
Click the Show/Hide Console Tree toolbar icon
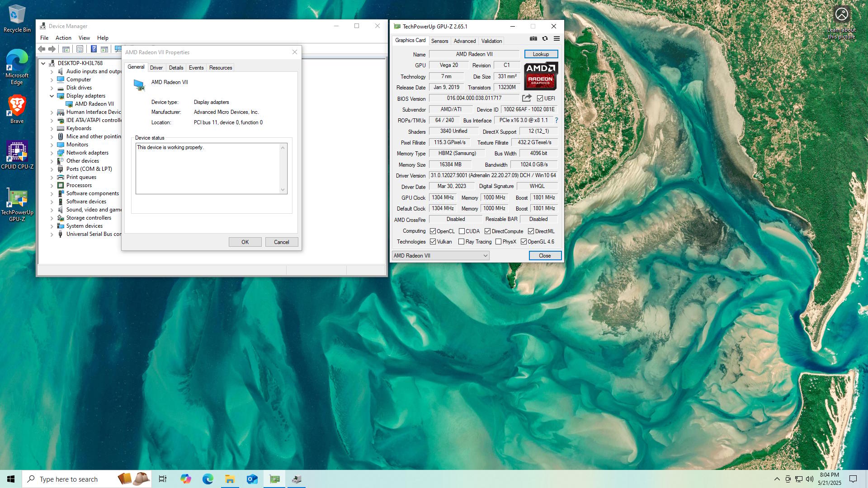66,49
